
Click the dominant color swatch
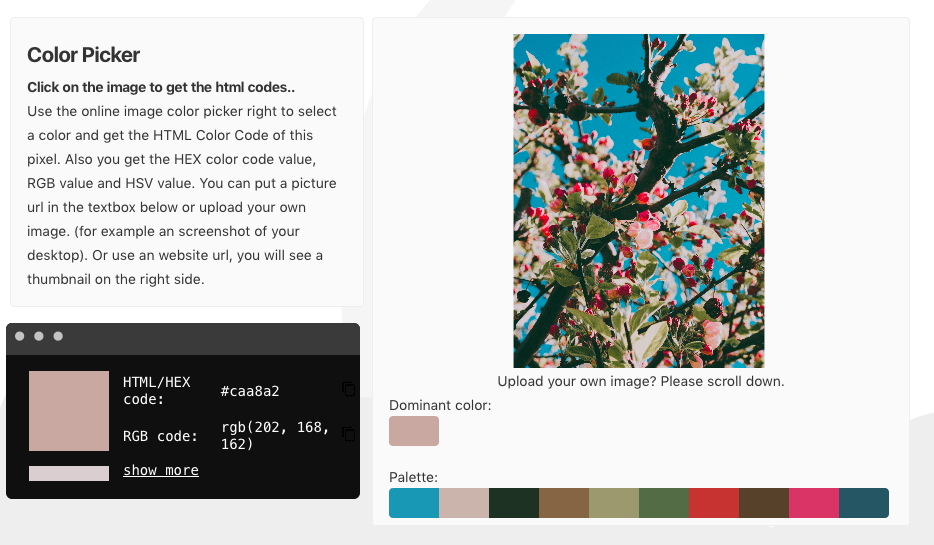(414, 431)
